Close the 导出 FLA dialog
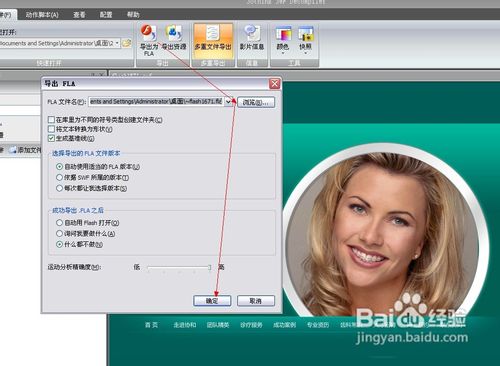The height and width of the screenshot is (366, 500). tap(275, 84)
